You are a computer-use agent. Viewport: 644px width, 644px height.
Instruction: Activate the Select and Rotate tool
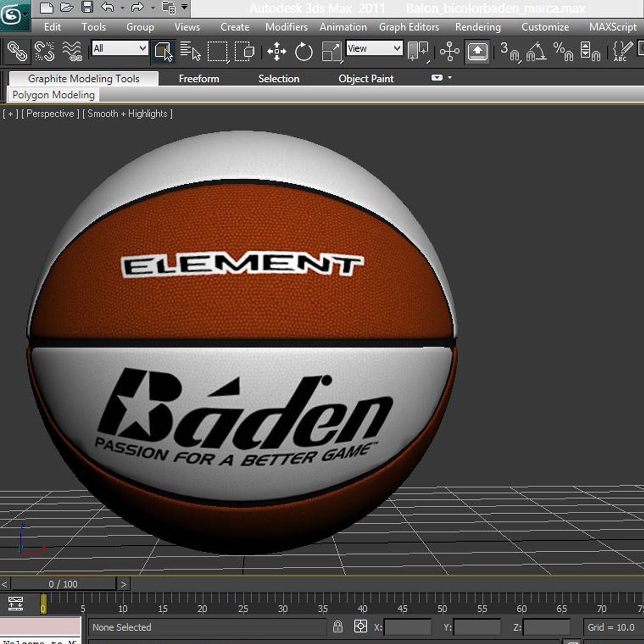304,52
